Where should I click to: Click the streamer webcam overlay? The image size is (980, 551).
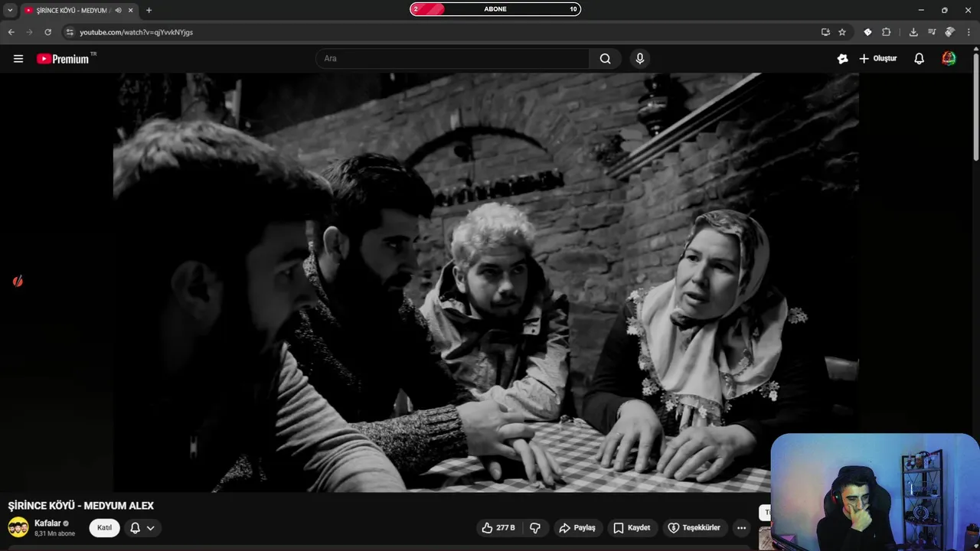874,492
